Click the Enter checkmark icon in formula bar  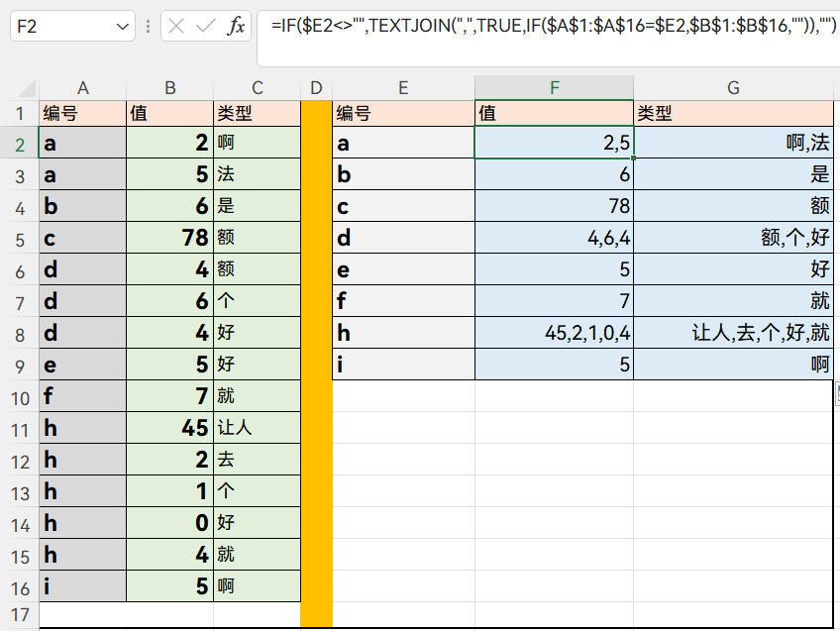[x=206, y=27]
